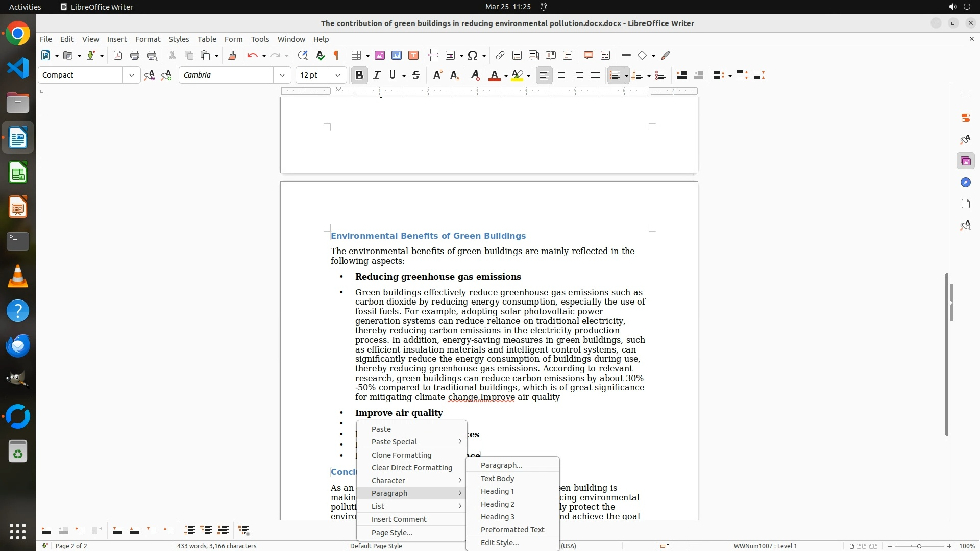Open the Cambria font name dropdown

(282, 76)
